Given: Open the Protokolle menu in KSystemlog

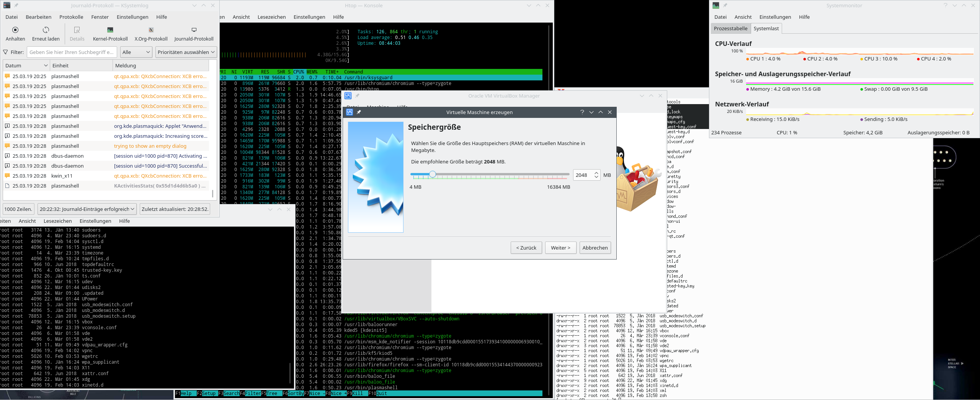Looking at the screenshot, I should (x=71, y=17).
